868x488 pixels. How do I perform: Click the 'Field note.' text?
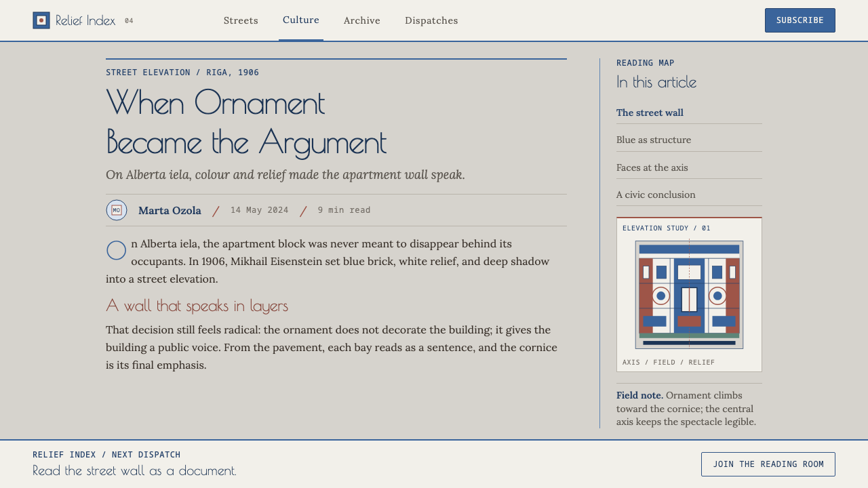tap(639, 395)
